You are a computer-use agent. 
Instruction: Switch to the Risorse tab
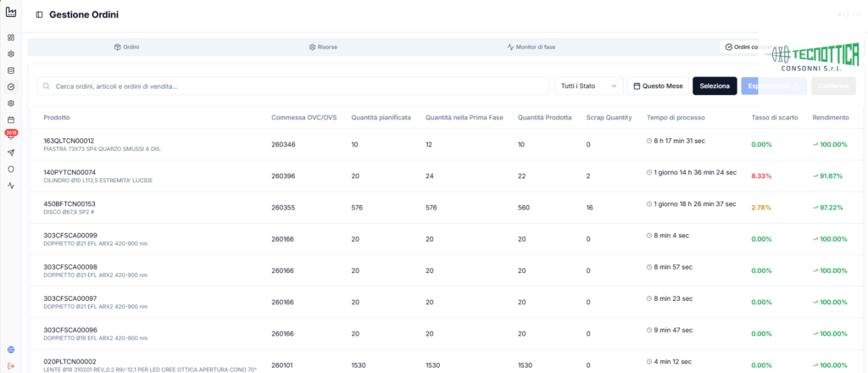[x=323, y=47]
